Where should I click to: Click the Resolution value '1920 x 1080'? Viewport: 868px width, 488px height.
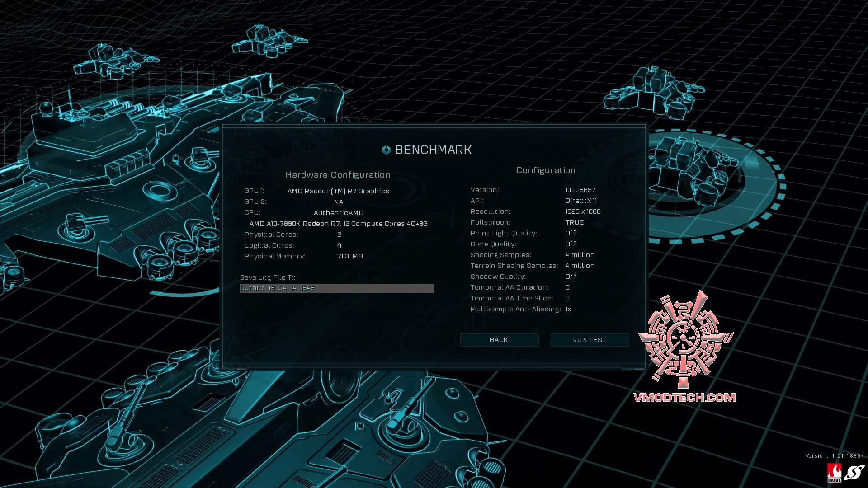coord(583,211)
